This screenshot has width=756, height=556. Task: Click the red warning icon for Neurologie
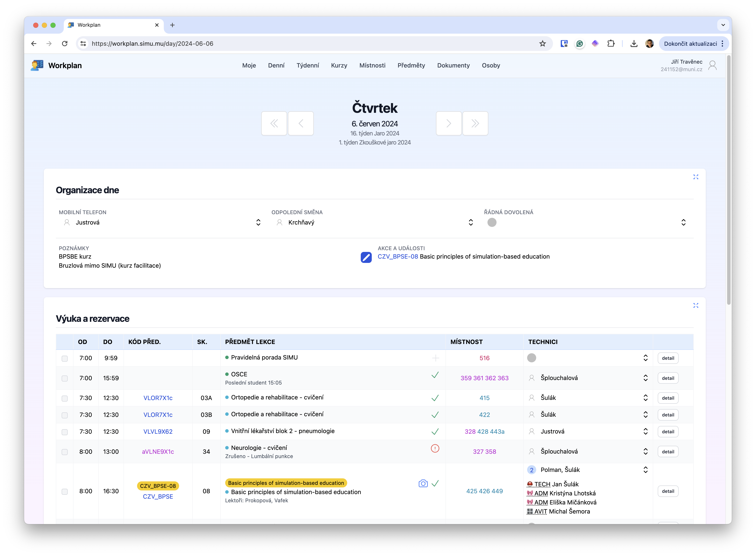[435, 448]
